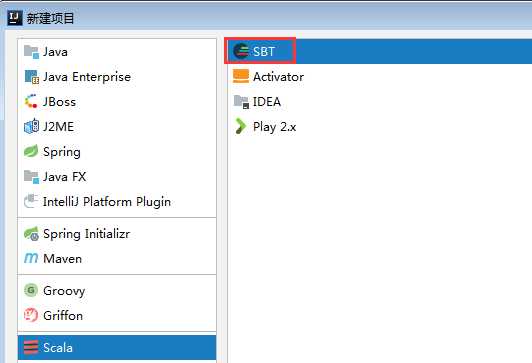Choose the SBT template
532x363 pixels.
tap(379, 52)
